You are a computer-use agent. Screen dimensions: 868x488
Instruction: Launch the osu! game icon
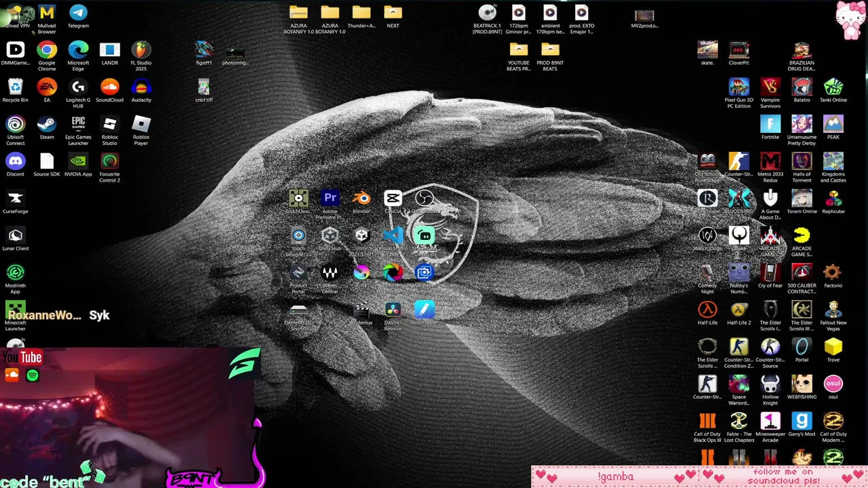click(x=833, y=384)
